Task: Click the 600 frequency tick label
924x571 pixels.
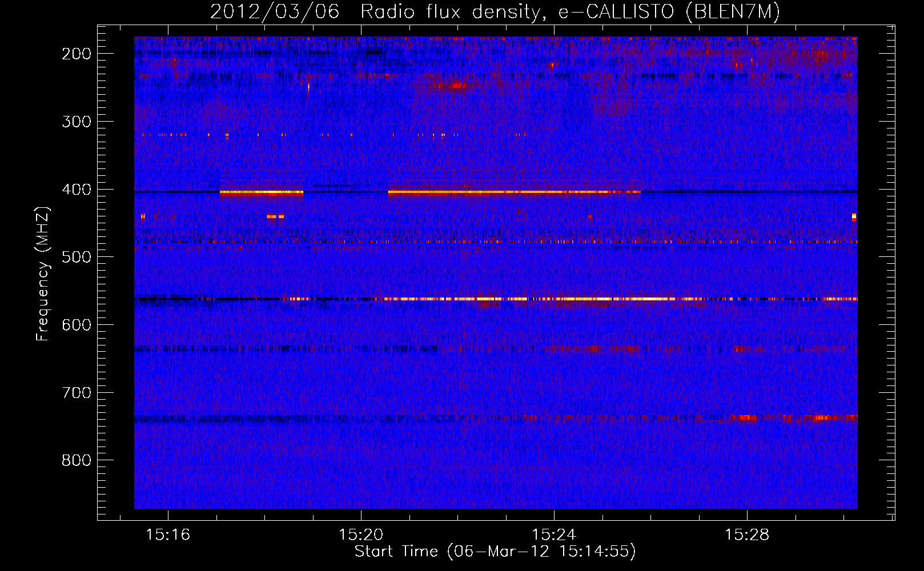Action: [x=77, y=325]
